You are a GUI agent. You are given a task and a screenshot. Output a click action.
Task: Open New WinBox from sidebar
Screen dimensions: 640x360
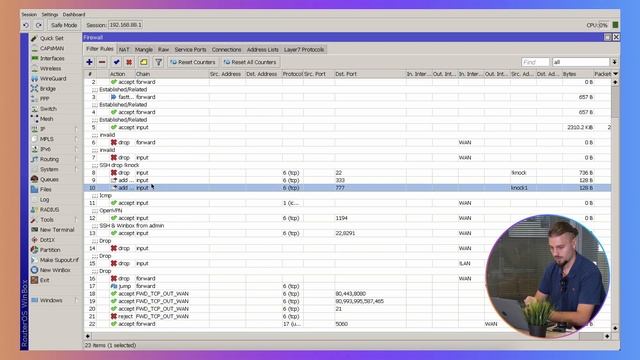coord(55,270)
